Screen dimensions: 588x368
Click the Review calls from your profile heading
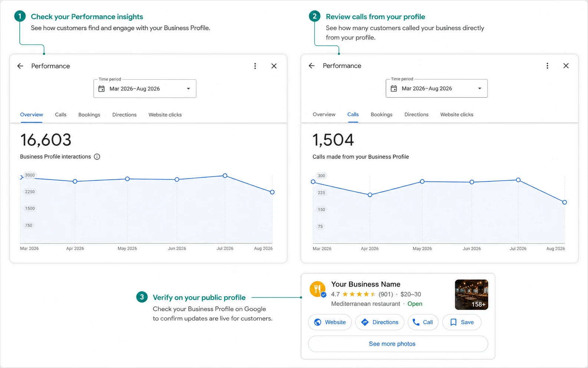click(x=375, y=17)
